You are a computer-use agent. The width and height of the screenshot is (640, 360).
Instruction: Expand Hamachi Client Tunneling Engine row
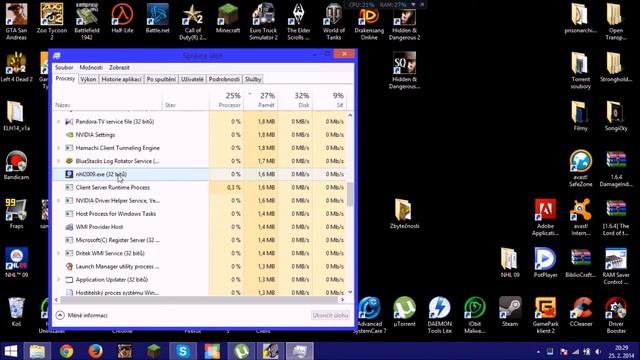(58, 148)
